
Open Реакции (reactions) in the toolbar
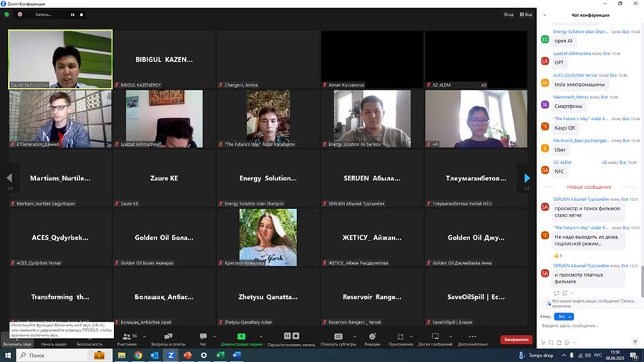[x=372, y=336]
